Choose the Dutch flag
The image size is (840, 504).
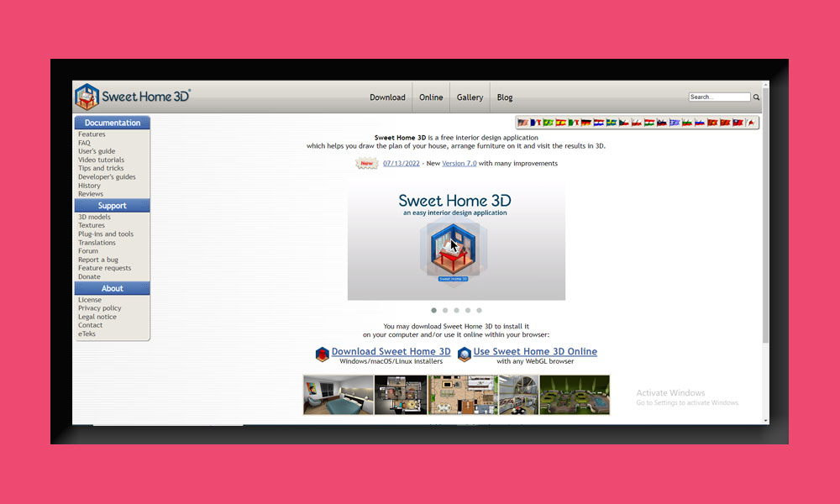598,123
